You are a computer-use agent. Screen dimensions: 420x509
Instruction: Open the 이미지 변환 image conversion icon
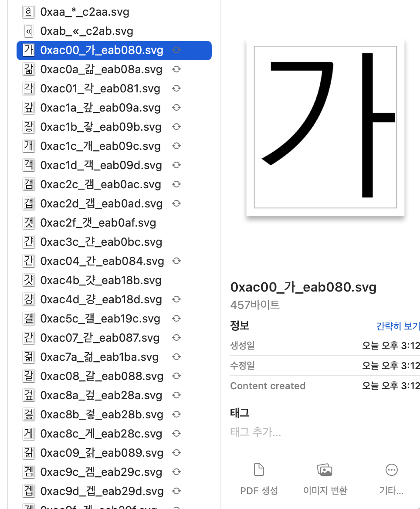point(325,470)
